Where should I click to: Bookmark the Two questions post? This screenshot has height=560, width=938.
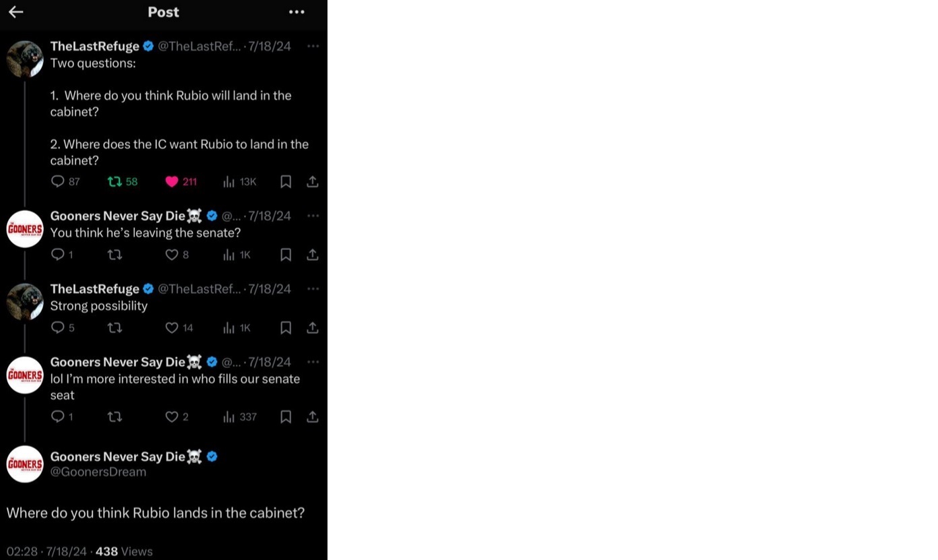pos(286,181)
